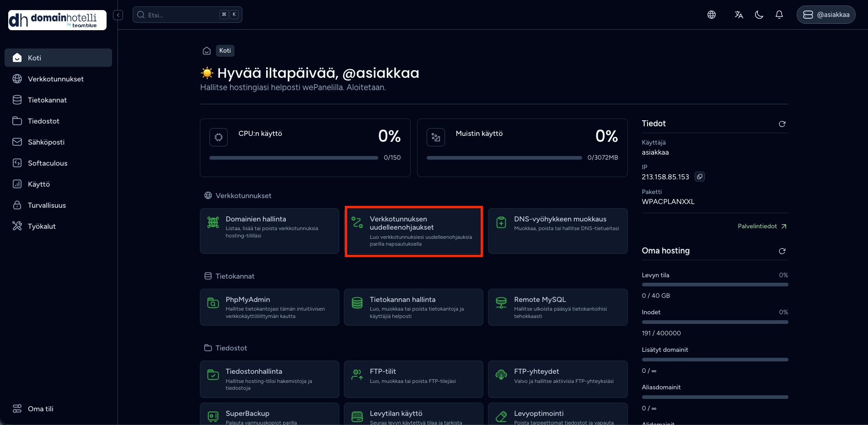Open FTP-tilit card
Viewport: 868px width, 425px height.
[413, 379]
